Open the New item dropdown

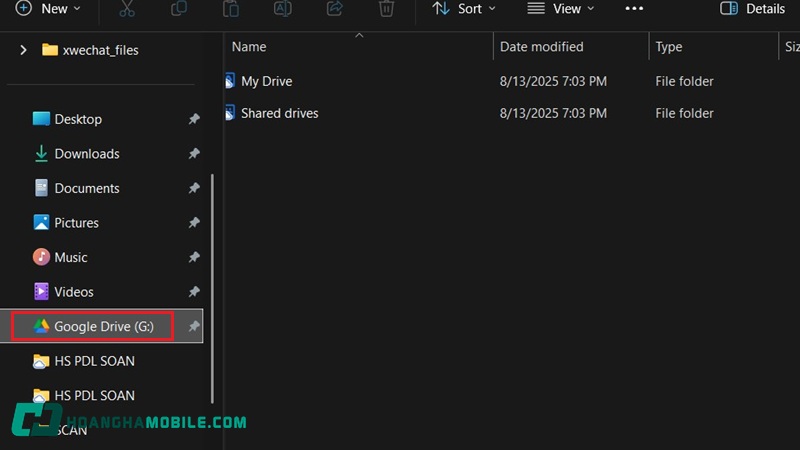pyautogui.click(x=48, y=9)
